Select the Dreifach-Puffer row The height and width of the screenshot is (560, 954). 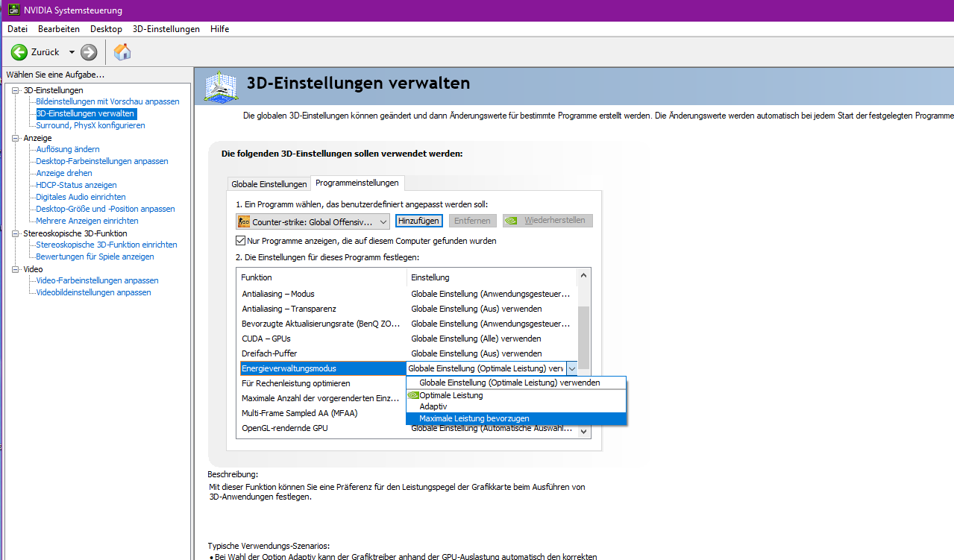pyautogui.click(x=407, y=353)
